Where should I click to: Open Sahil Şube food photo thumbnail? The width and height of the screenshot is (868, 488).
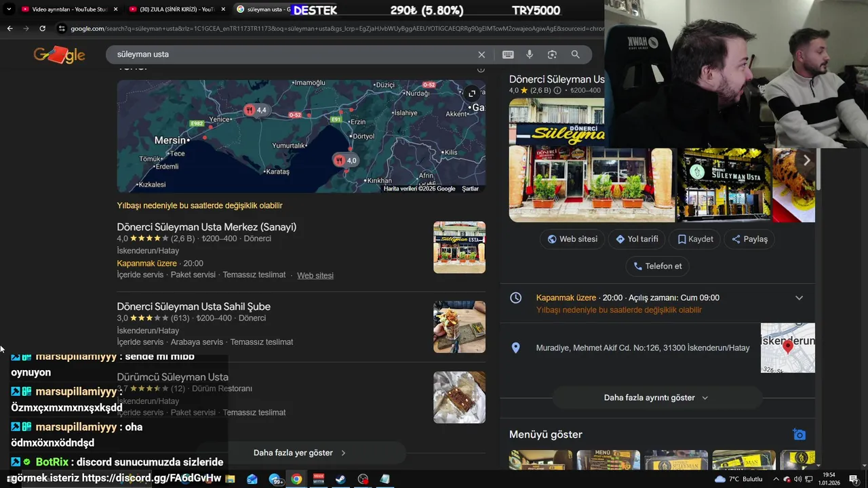[x=459, y=327]
